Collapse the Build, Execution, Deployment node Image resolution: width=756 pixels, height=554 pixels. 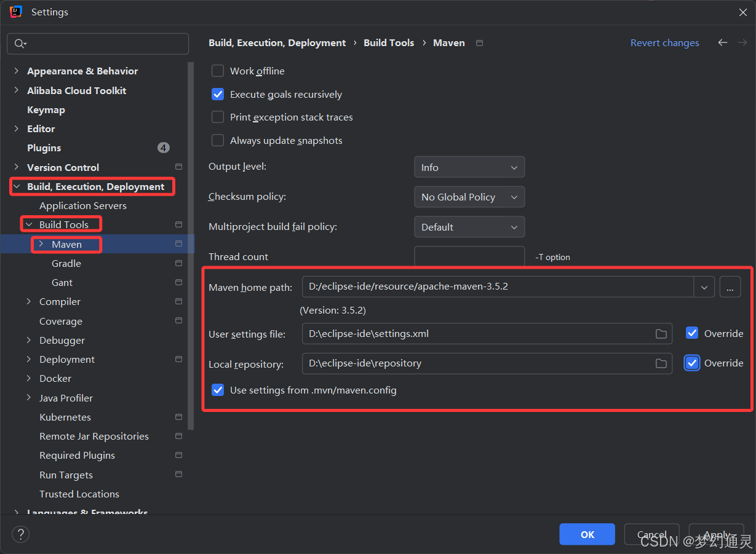click(17, 186)
